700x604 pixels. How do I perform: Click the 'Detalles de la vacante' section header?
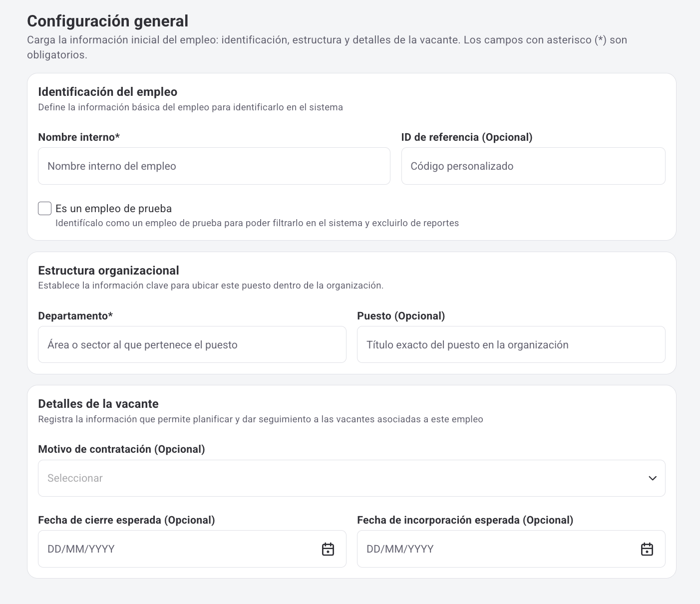98,403
